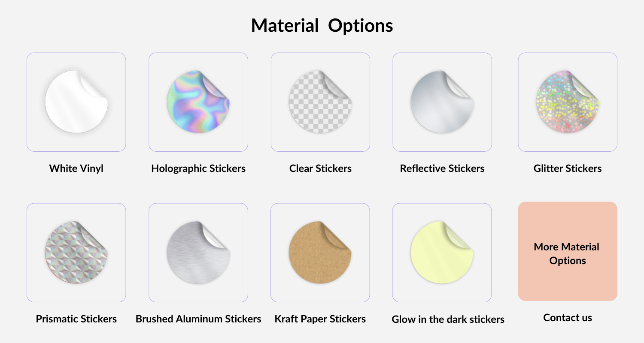Open the Prismatic Stickers label link
Image resolution: width=644 pixels, height=343 pixels.
point(76,319)
